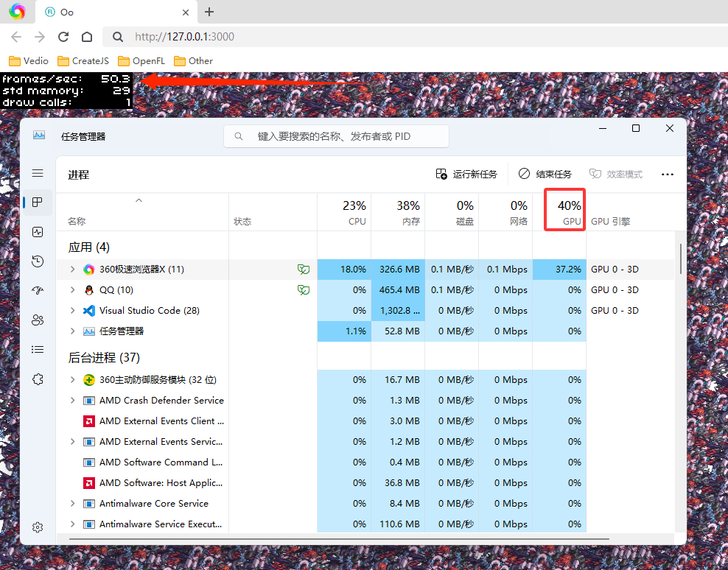Viewport: 728px width, 570px height.
Task: Open the Performance page in Task Manager sidebar
Action: (x=38, y=232)
